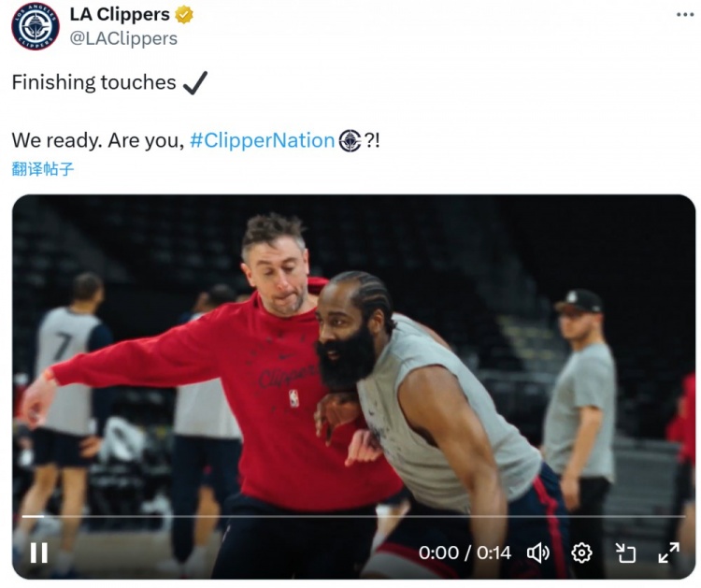Seek using the video progress bar
The width and height of the screenshot is (701, 588).
click(x=353, y=516)
